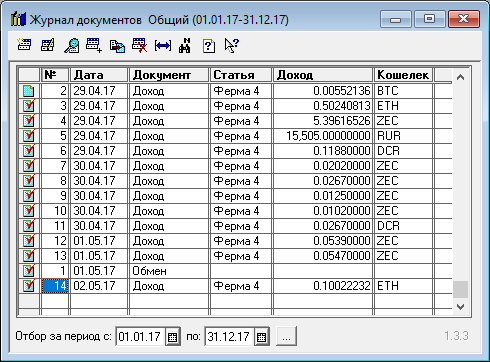490x362 pixels.
Task: Click the vertical scrollbar thumb
Action: [x=460, y=289]
